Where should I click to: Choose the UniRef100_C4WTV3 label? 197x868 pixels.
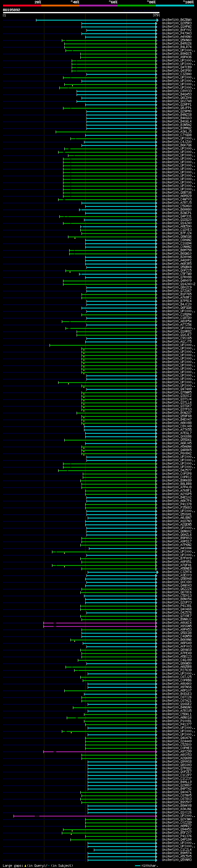[x=176, y=200]
